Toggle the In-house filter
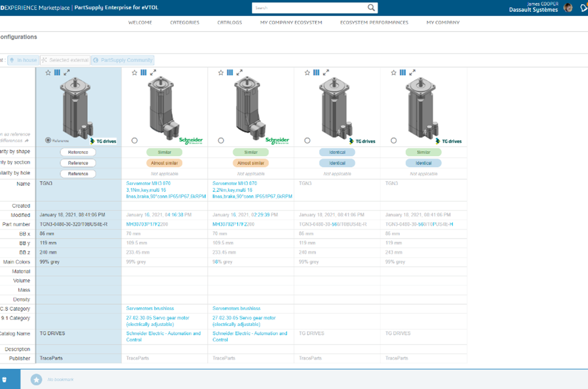Screen dimensions: 588x389 (x=23, y=61)
